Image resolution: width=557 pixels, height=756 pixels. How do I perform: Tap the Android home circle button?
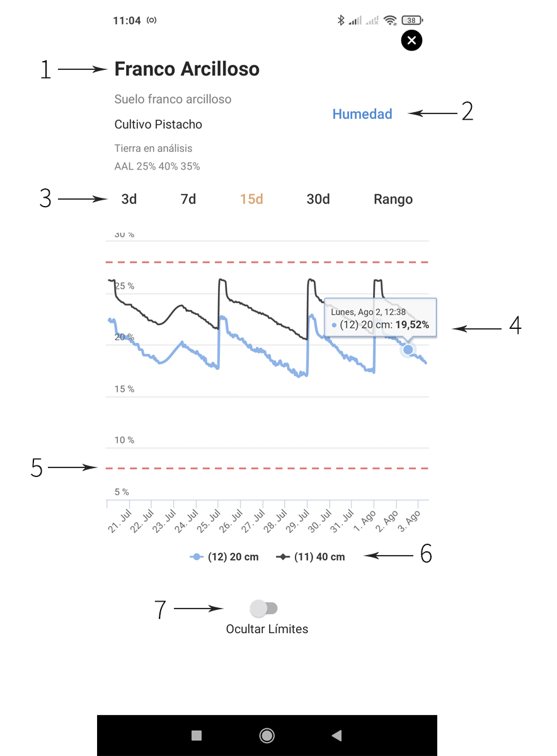click(x=267, y=735)
